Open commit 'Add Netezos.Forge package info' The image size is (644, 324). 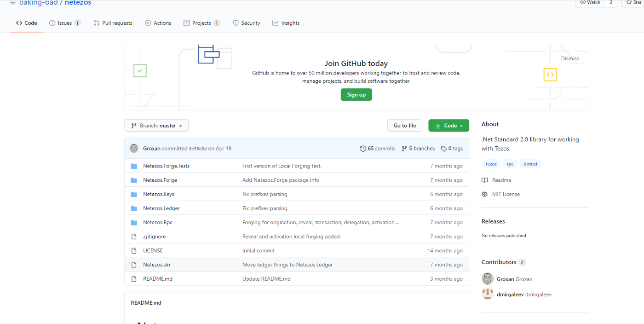(281, 180)
